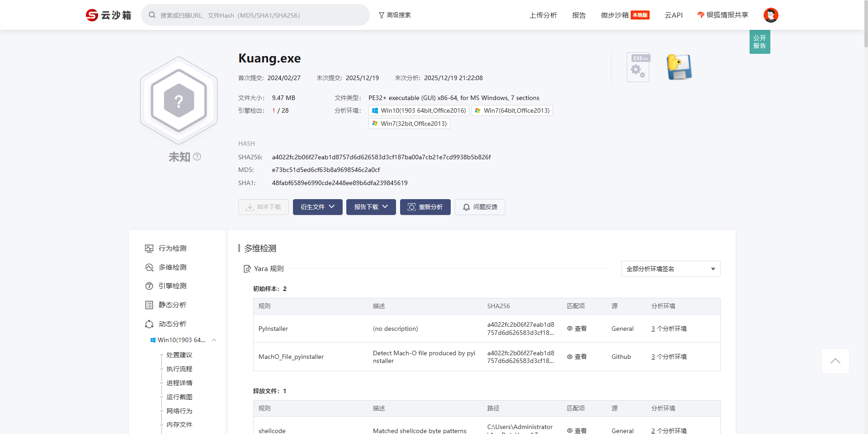Open 报告下载 dropdown button
868x434 pixels.
tap(371, 207)
